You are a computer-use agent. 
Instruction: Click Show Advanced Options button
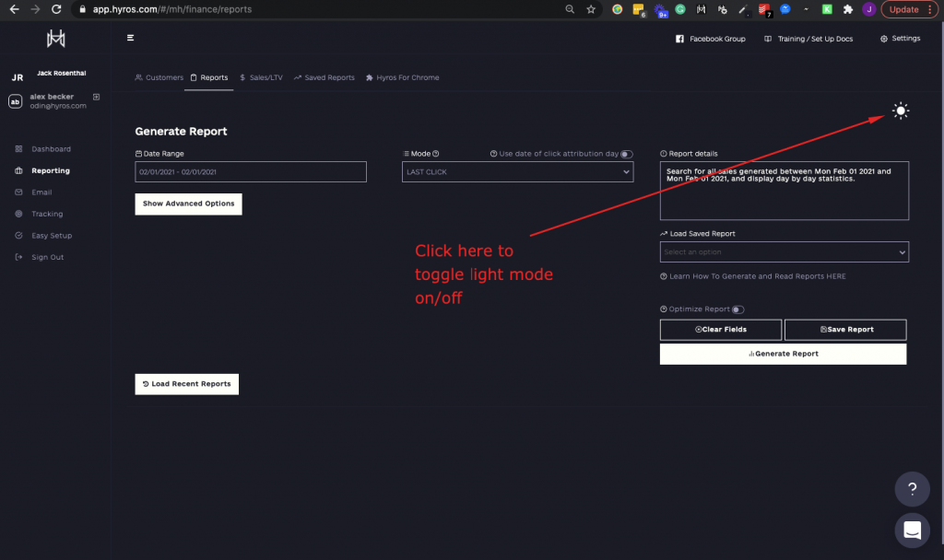pyautogui.click(x=188, y=204)
